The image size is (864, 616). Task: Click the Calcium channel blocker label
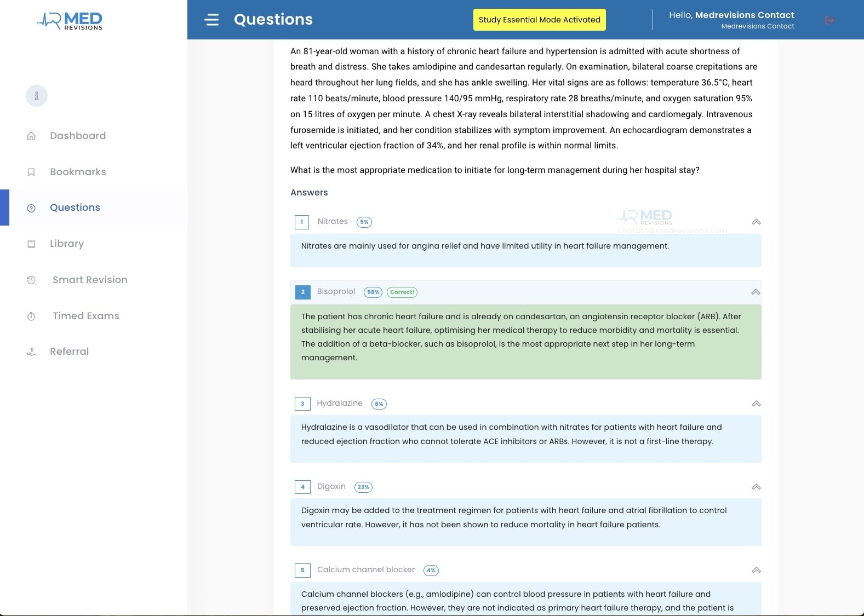[x=366, y=569]
